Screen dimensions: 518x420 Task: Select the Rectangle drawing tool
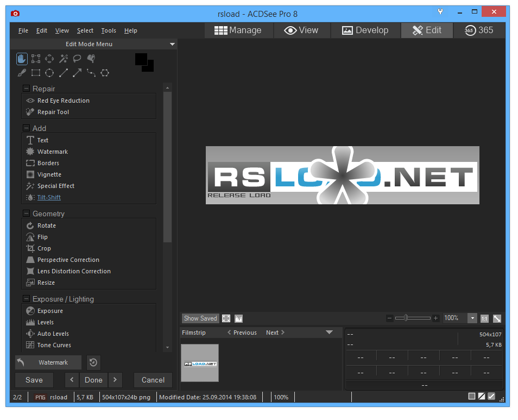[36, 73]
